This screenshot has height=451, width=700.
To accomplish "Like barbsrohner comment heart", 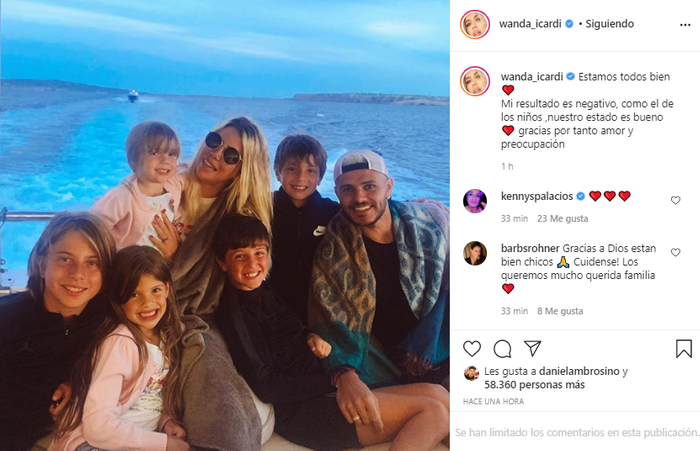I will pos(675,252).
